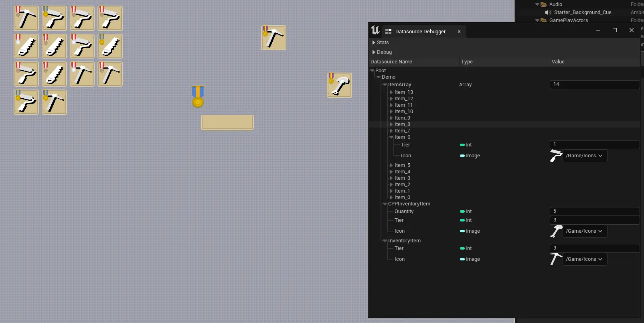Image resolution: width=644 pixels, height=323 pixels.
Task: Collapse the ItemArray tree node
Action: point(385,85)
